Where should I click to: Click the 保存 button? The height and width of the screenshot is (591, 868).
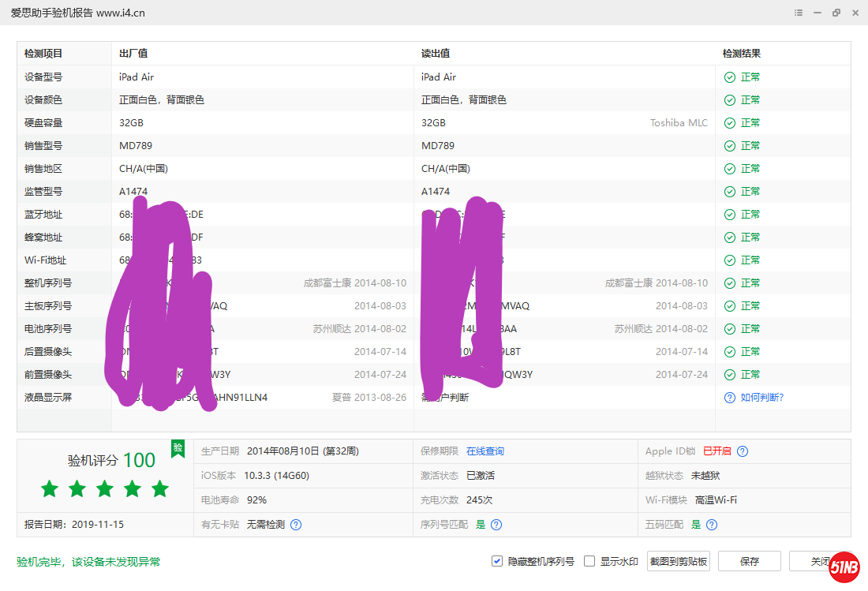(x=749, y=561)
